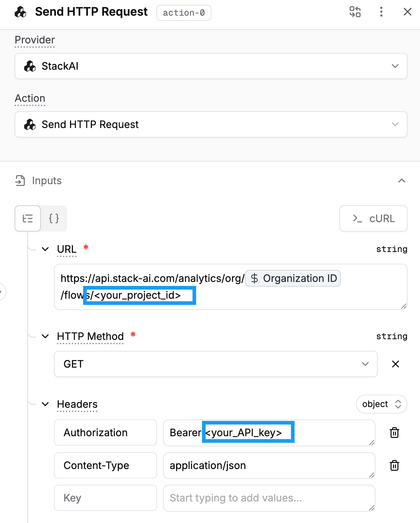Open the Action Send HTTP Request dropdown
The width and height of the screenshot is (420, 523).
coord(211,124)
